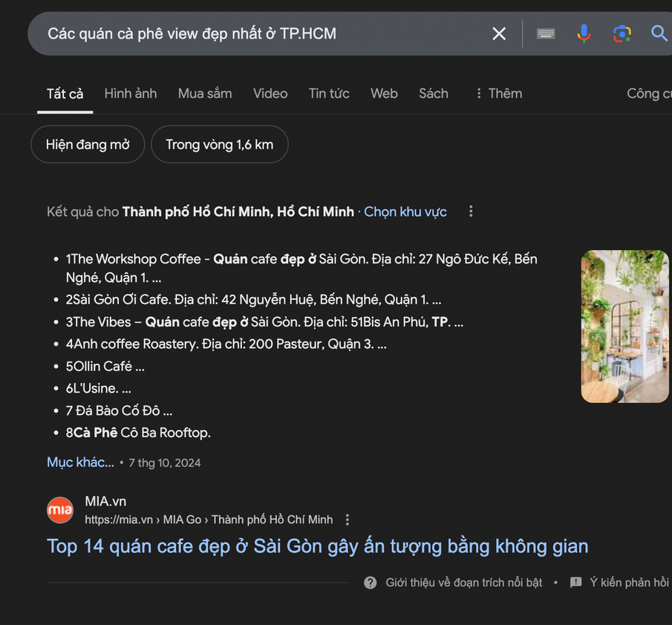
Task: Open Top 14 quán cafe đẹp result link
Action: point(317,546)
